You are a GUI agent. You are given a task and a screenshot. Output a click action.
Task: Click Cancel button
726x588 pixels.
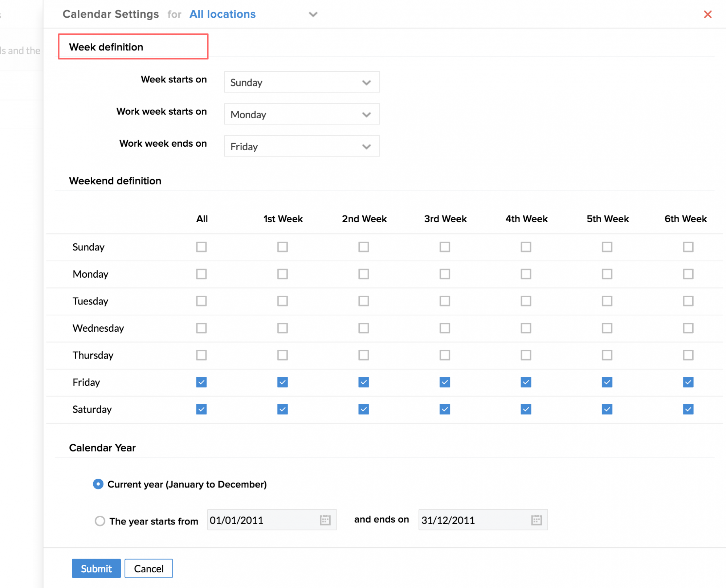click(x=148, y=568)
